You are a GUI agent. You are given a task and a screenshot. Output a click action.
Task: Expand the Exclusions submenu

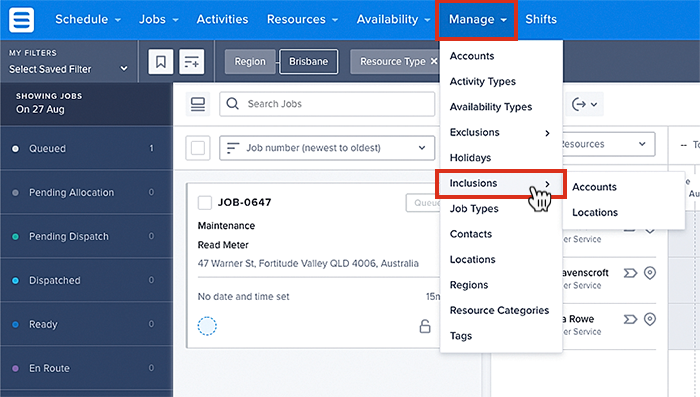pos(500,133)
